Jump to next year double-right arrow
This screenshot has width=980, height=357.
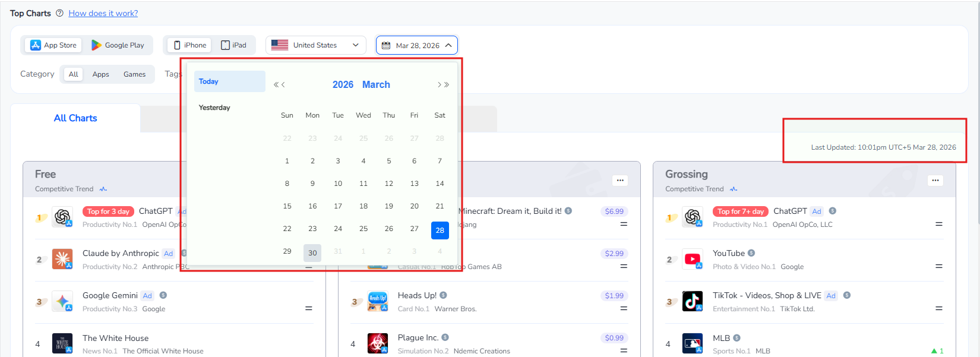click(447, 85)
